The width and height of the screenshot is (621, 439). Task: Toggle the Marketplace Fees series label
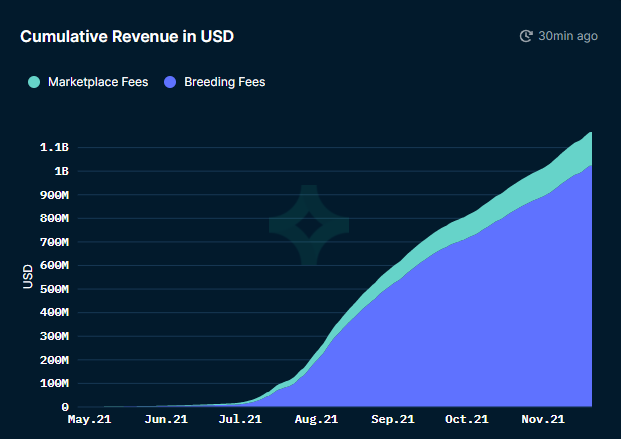97,82
